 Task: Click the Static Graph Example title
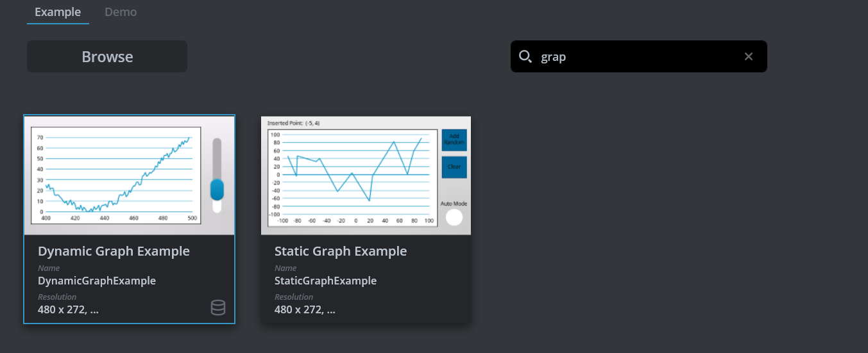click(341, 251)
